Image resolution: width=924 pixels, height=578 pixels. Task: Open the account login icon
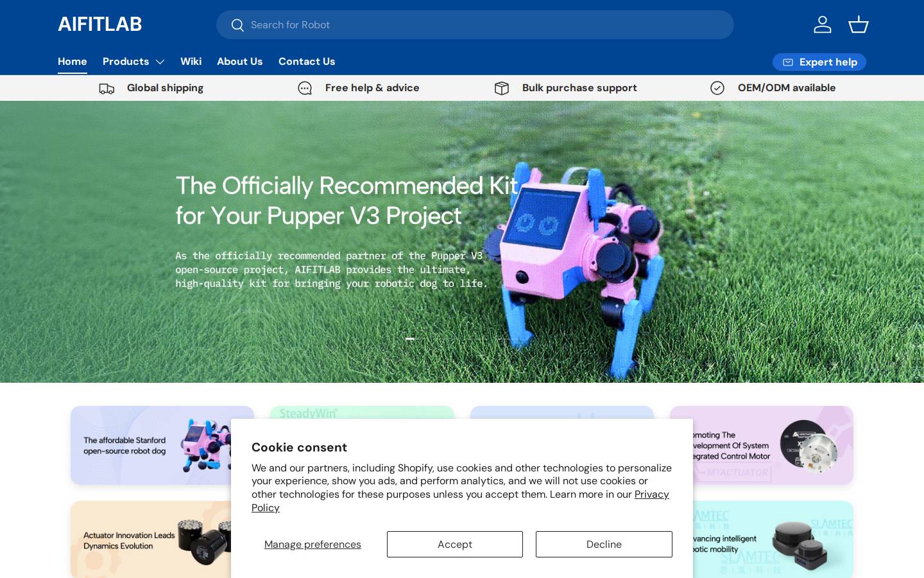823,24
